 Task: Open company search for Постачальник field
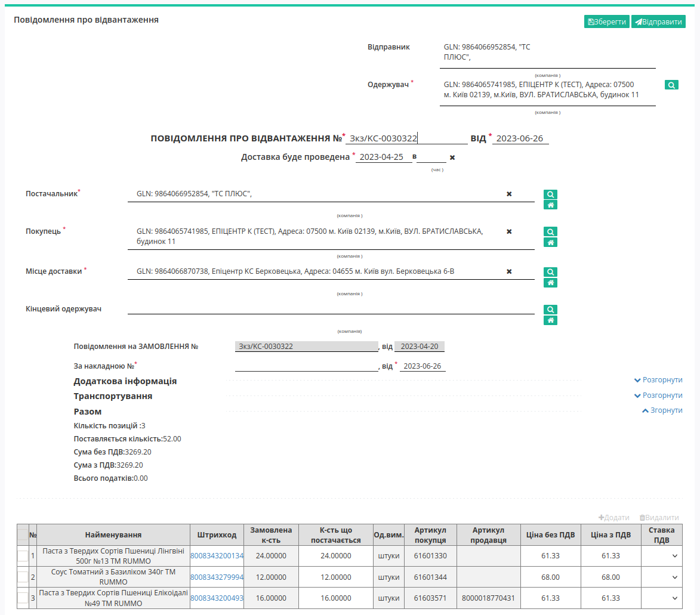pos(550,194)
